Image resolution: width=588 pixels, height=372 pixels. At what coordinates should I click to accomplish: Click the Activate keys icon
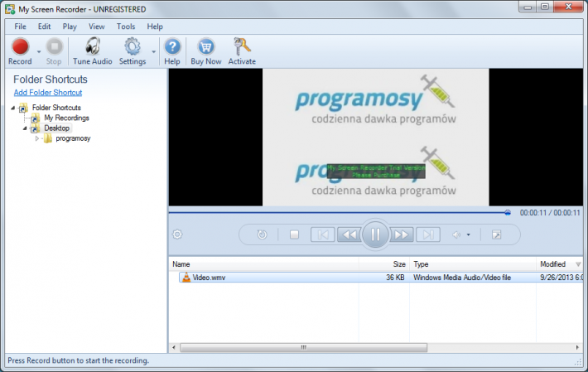coord(242,51)
